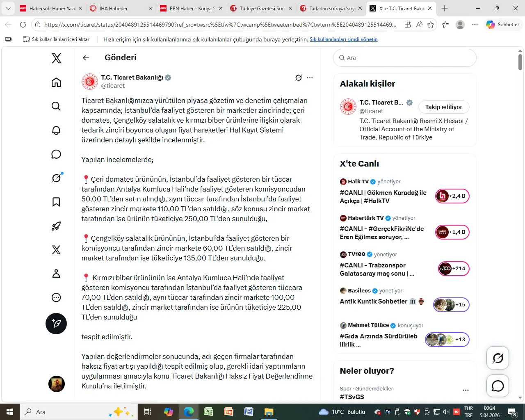Screen dimensions: 525x420
Task: Open Profile icon in sidebar
Action: pos(56,274)
